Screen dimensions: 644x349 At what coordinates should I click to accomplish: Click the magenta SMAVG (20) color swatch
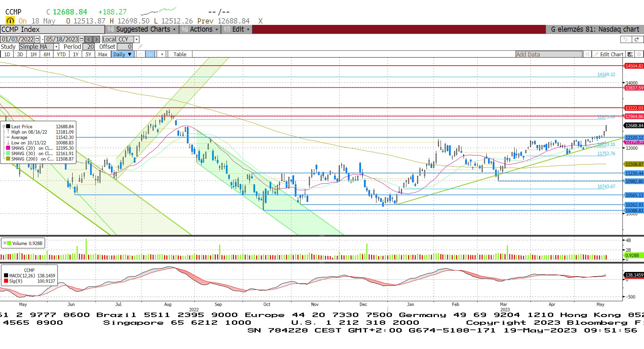8,148
